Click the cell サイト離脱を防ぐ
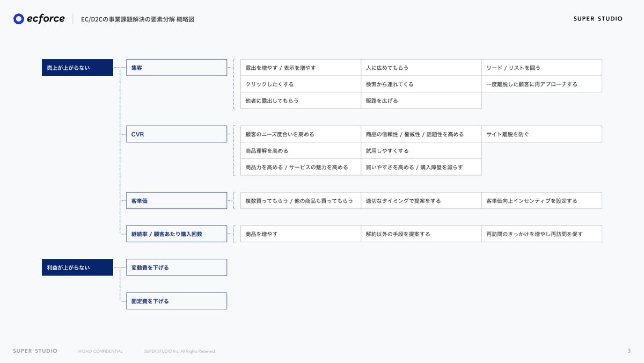The width and height of the screenshot is (644, 363). click(x=541, y=134)
